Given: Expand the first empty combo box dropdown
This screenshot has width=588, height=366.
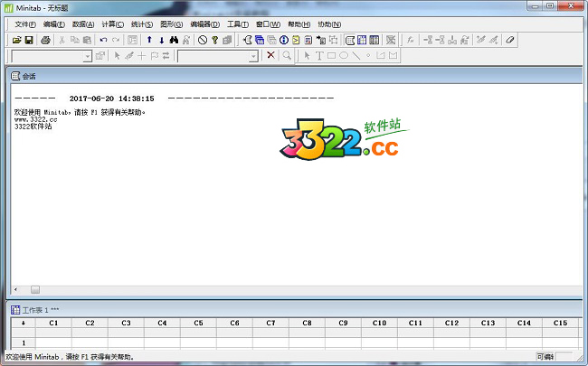Looking at the screenshot, I should click(x=87, y=56).
